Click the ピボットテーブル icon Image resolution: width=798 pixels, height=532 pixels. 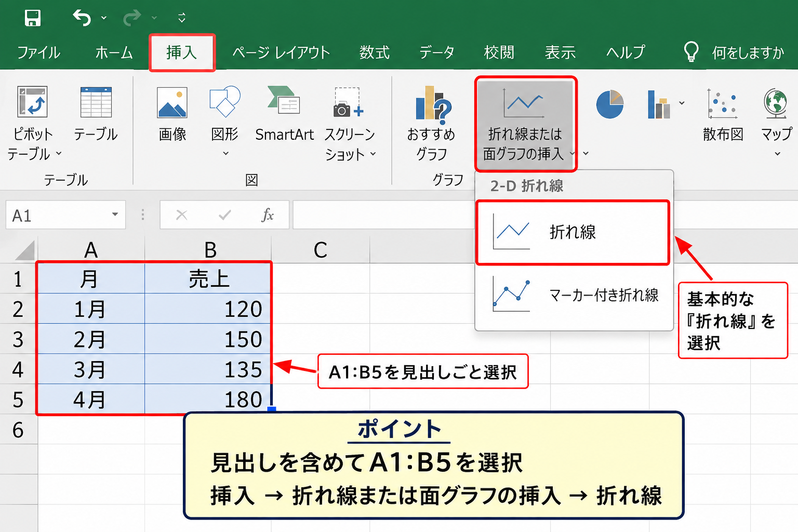click(32, 102)
